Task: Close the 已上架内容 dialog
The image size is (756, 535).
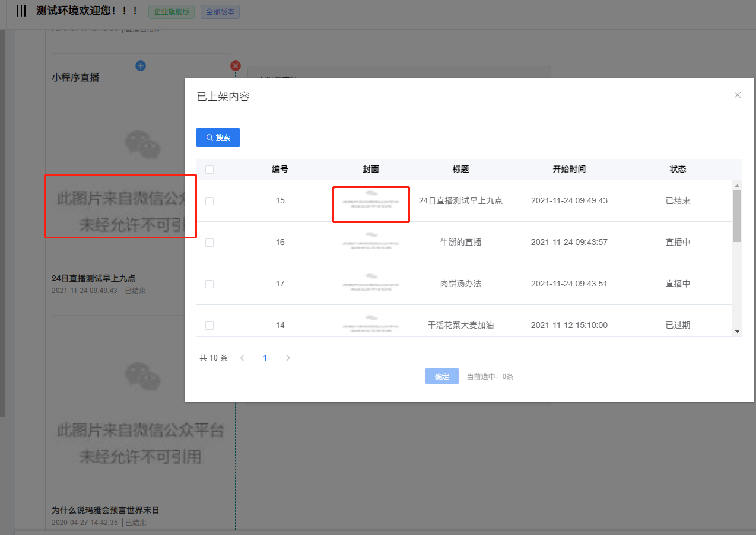Action: click(738, 95)
